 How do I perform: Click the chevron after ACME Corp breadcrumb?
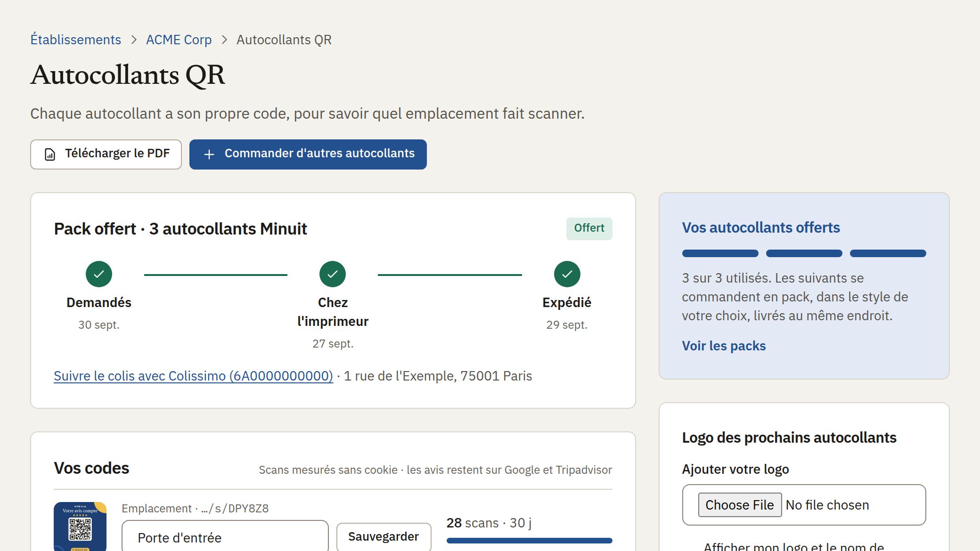224,40
